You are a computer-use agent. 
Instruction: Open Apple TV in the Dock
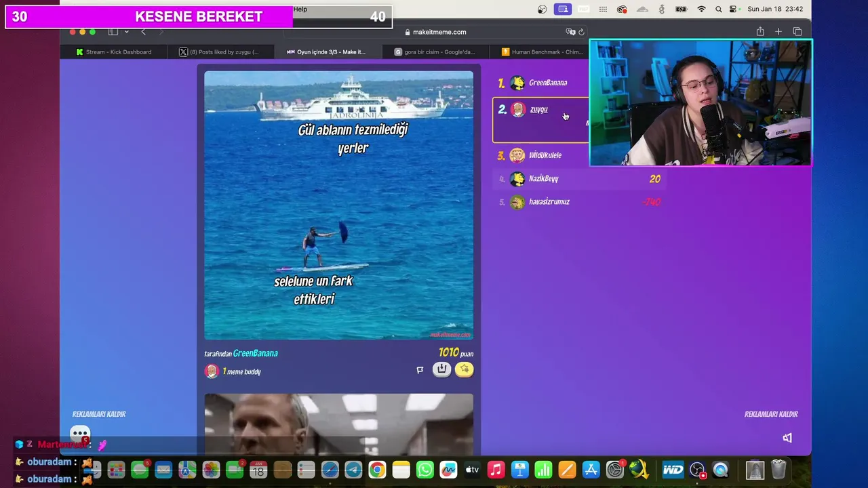pyautogui.click(x=472, y=470)
